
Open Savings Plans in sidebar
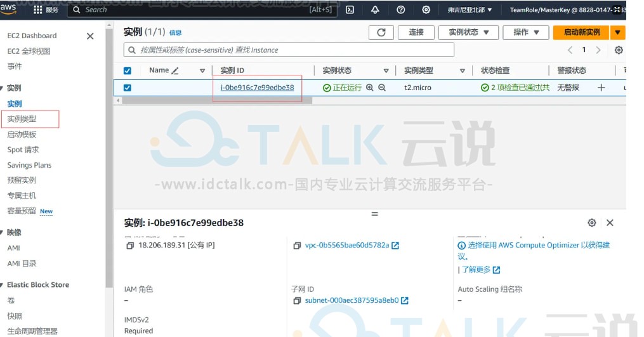point(29,165)
